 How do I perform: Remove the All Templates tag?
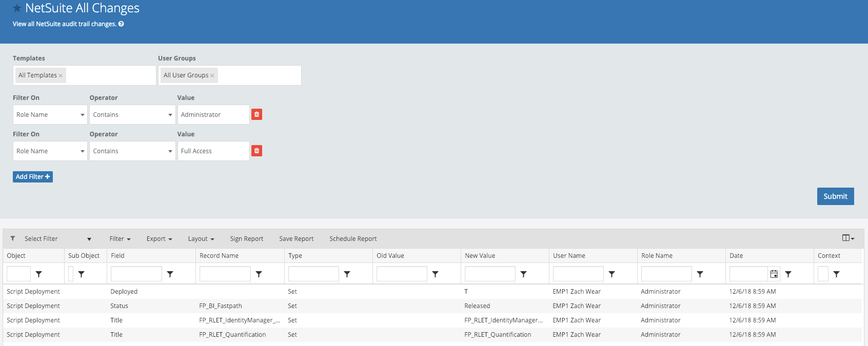tap(61, 76)
